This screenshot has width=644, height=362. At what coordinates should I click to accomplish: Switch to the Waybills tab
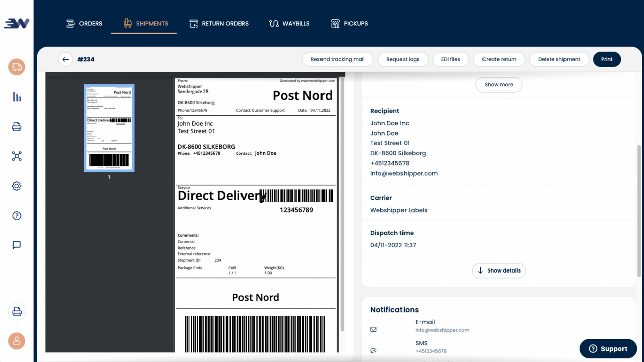289,23
